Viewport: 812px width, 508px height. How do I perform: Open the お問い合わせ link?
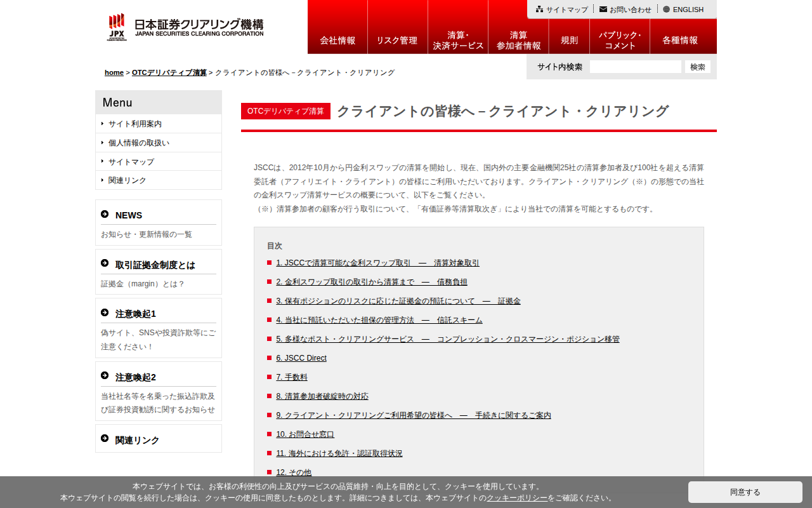tap(631, 10)
